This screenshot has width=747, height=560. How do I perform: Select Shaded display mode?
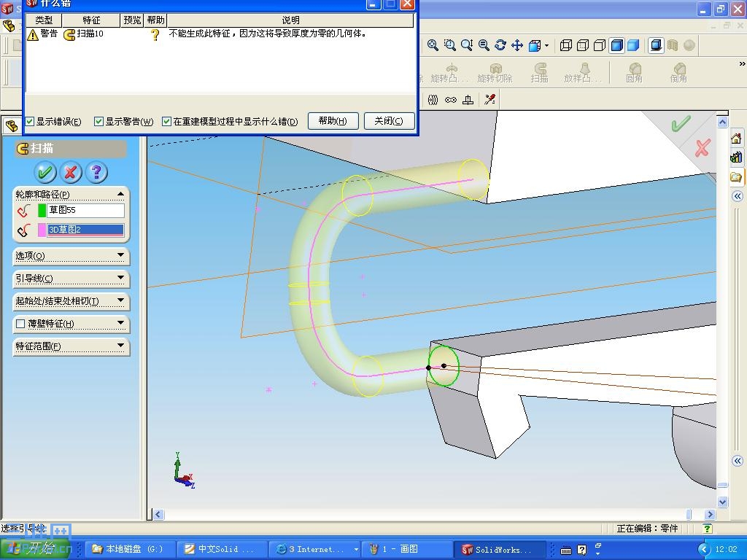pyautogui.click(x=633, y=45)
